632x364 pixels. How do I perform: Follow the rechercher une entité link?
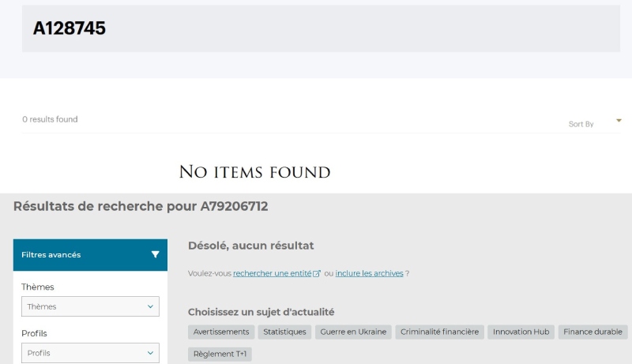(272, 273)
